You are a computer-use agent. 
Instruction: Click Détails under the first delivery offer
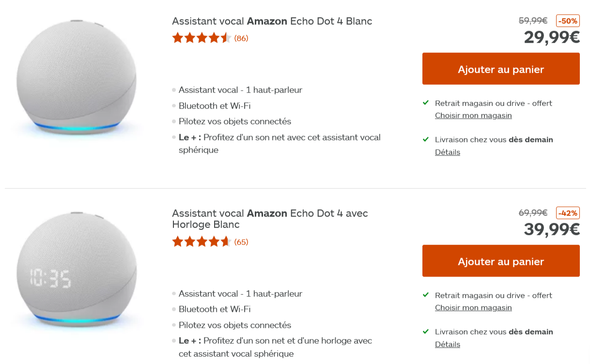[x=447, y=152]
